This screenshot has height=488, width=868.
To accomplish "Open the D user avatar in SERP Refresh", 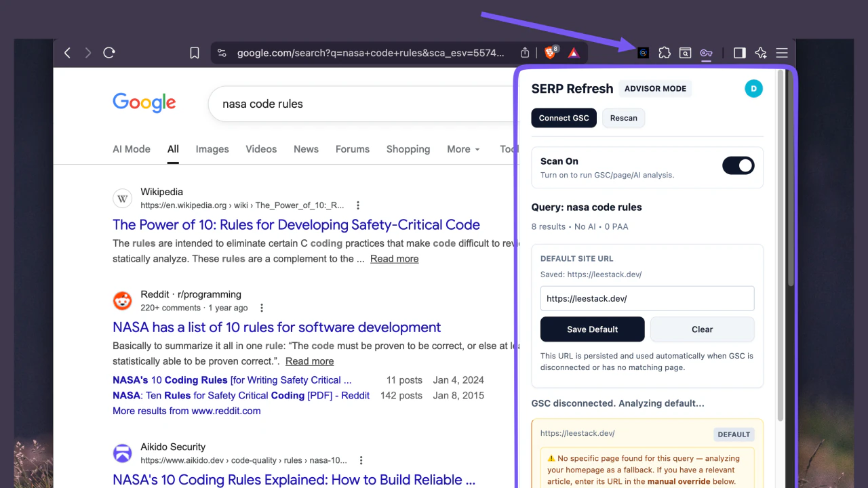I will [x=753, y=88].
